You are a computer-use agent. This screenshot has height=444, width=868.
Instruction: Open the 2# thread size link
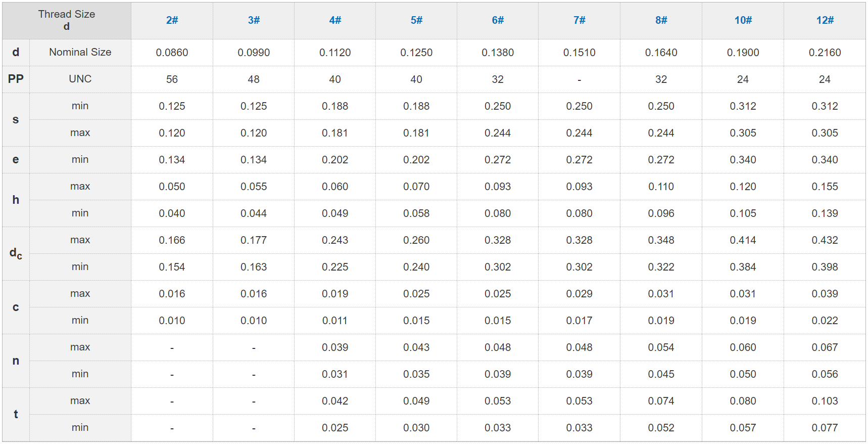point(172,20)
